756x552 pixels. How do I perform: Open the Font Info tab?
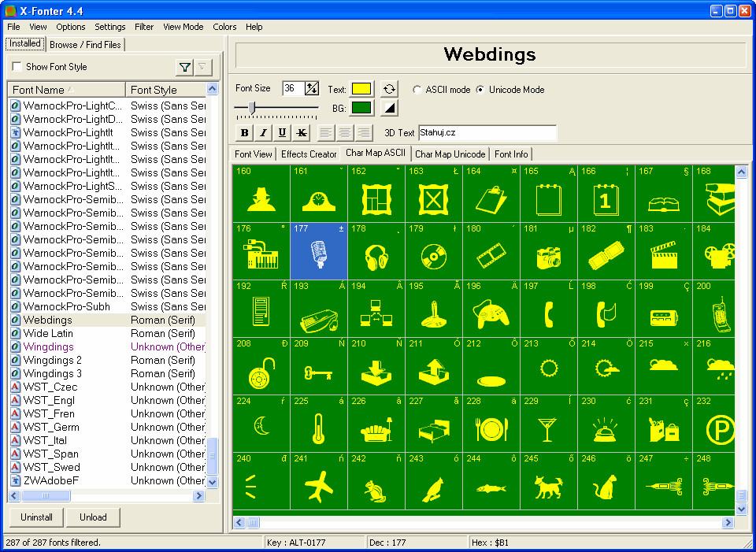click(x=511, y=154)
